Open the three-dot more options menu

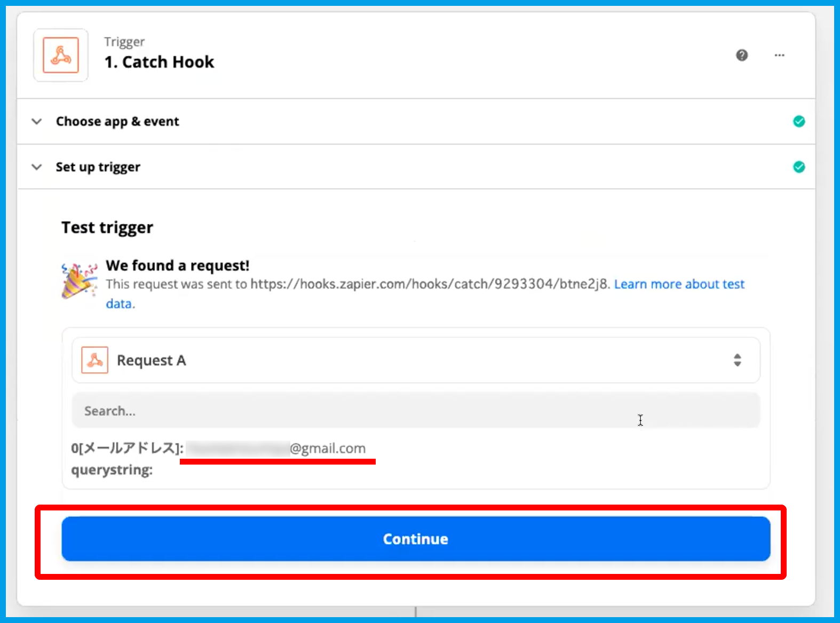[x=779, y=55]
